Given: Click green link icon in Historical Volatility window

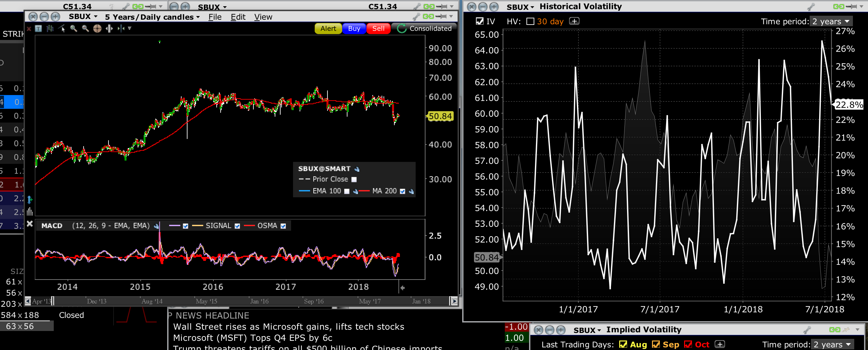Looking at the screenshot, I should [839, 7].
